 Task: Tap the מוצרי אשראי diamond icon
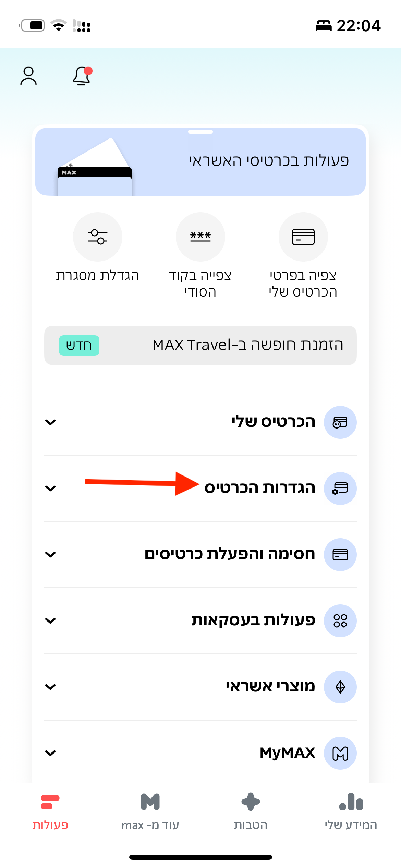pos(340,687)
